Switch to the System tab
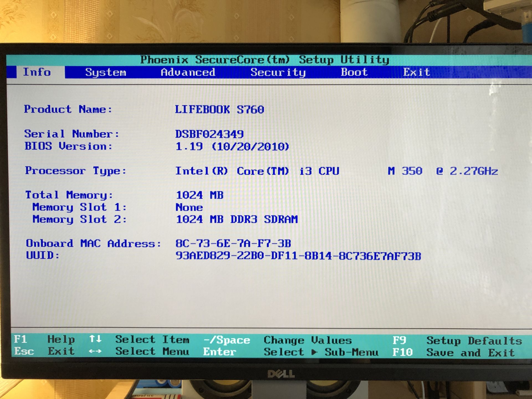This screenshot has width=532, height=399. pos(106,72)
